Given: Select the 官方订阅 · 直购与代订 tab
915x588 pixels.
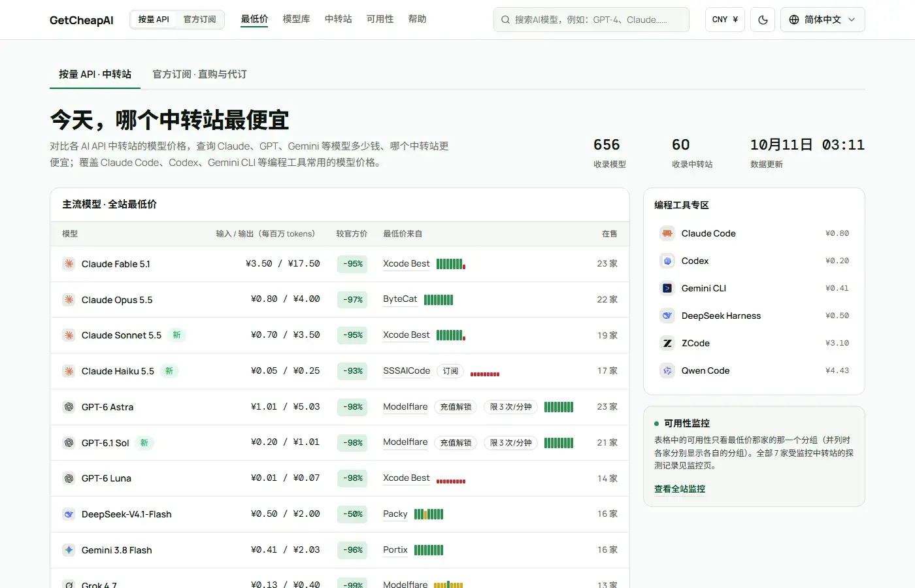Looking at the screenshot, I should tap(199, 74).
